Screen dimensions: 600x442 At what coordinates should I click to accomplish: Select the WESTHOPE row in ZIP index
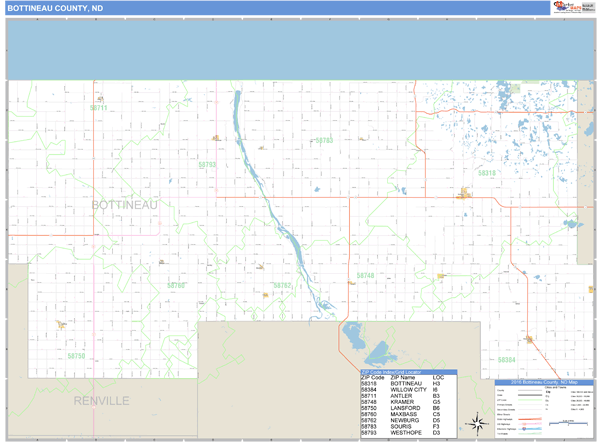click(402, 433)
